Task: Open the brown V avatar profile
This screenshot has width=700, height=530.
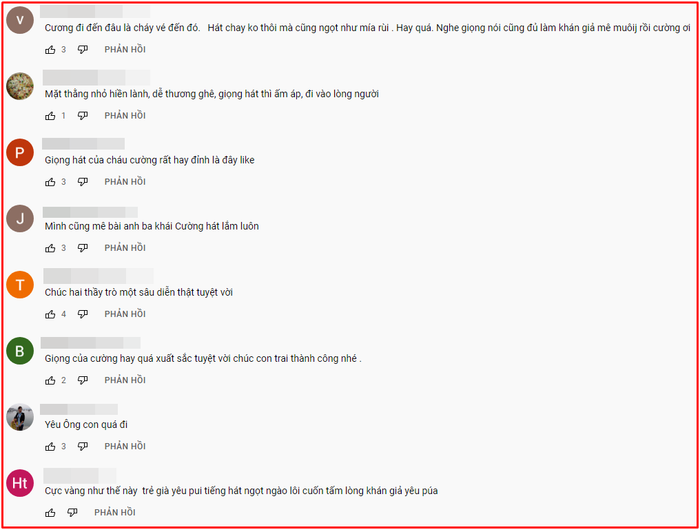Action: pyautogui.click(x=20, y=20)
